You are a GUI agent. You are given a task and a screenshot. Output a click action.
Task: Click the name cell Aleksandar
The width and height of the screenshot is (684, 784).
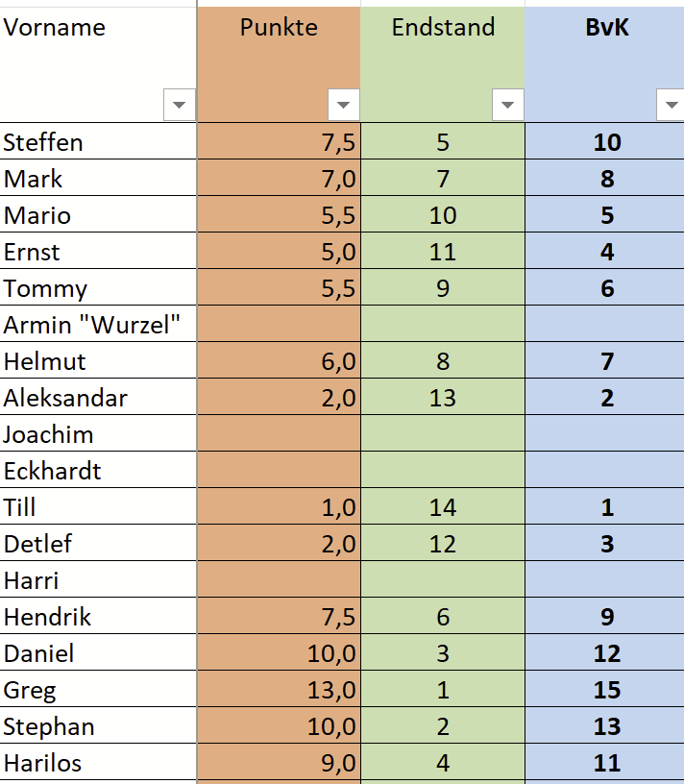[x=96, y=399]
